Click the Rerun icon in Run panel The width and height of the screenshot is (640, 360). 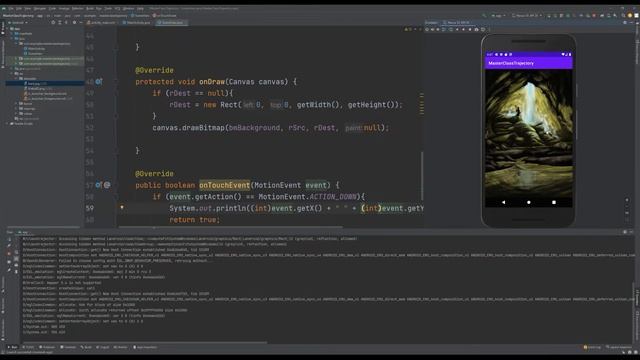(9, 240)
